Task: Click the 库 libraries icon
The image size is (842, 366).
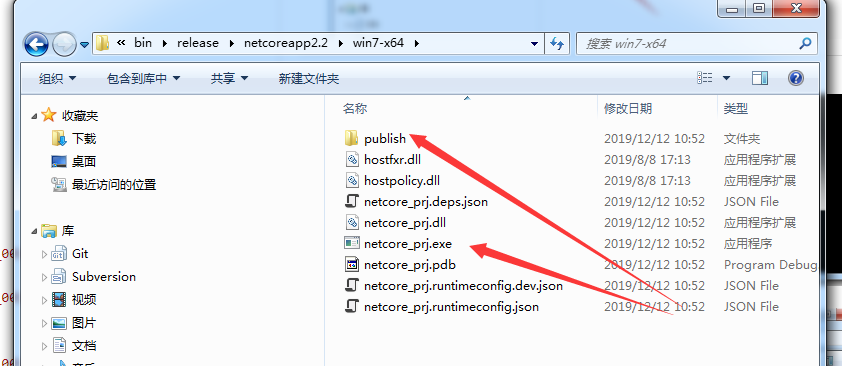Action: click(49, 231)
